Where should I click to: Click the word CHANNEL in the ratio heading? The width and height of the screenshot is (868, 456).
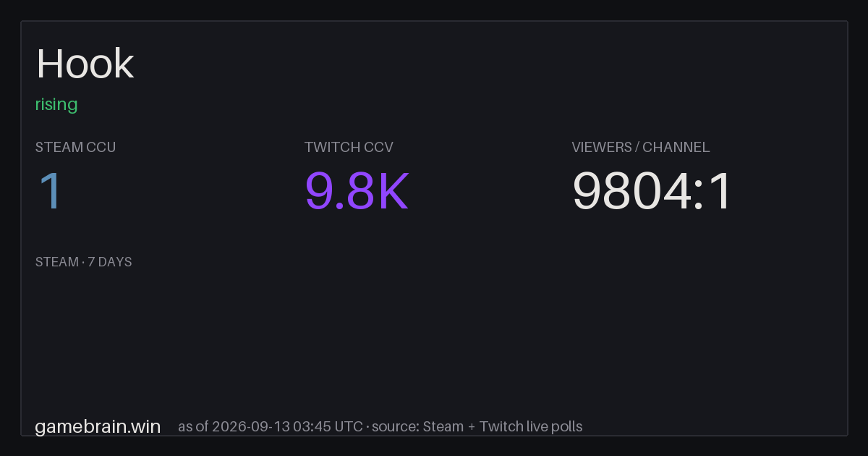click(676, 147)
